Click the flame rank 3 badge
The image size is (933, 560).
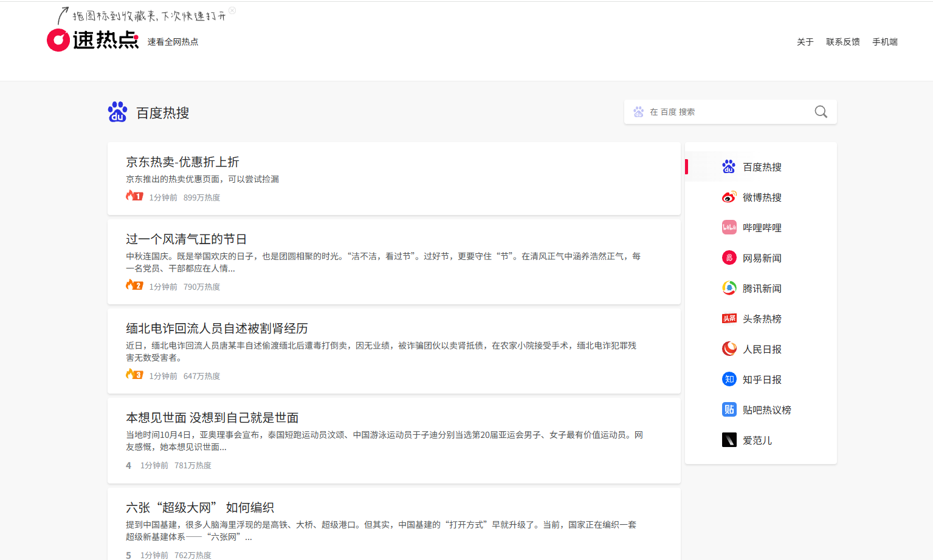(x=134, y=374)
